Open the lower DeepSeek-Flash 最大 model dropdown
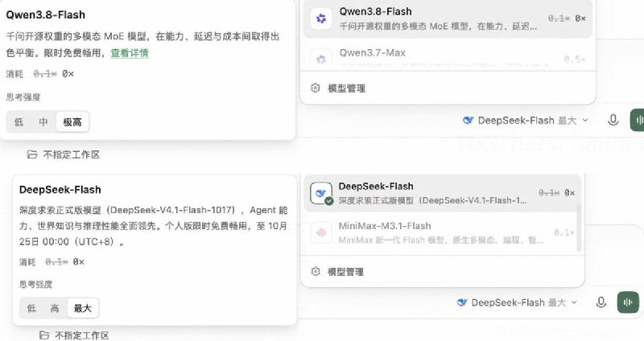 [x=517, y=302]
